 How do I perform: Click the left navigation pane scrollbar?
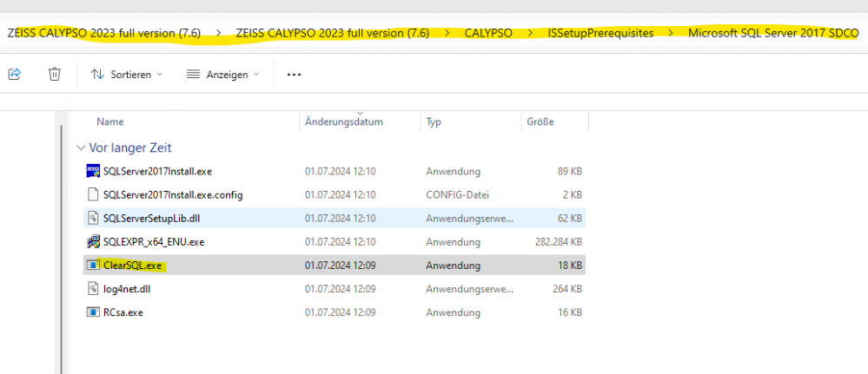pos(61,249)
